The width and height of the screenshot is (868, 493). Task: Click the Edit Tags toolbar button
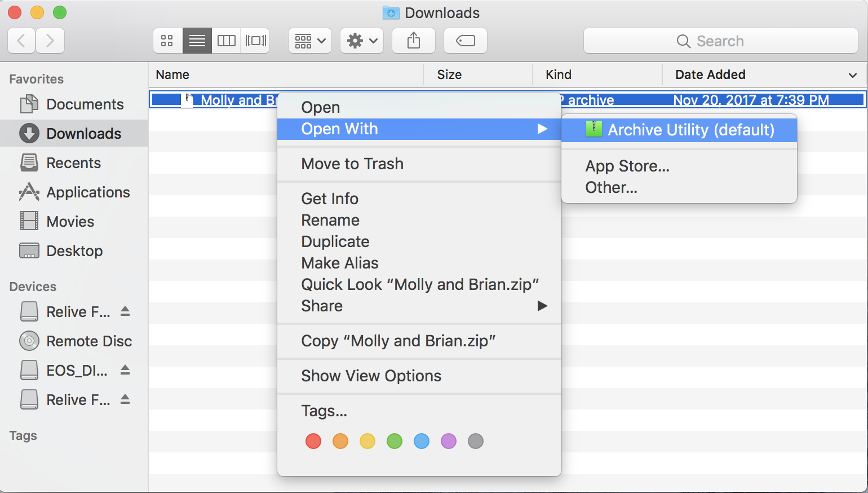pyautogui.click(x=466, y=41)
